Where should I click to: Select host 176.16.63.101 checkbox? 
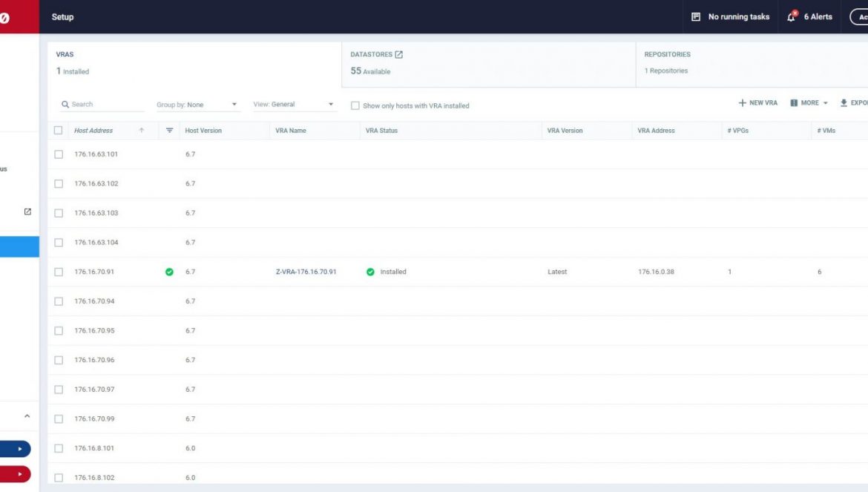tap(59, 154)
